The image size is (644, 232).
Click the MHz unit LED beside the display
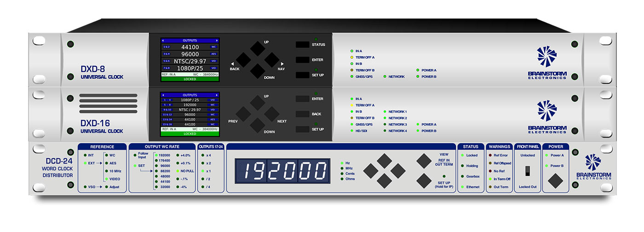(x=341, y=168)
